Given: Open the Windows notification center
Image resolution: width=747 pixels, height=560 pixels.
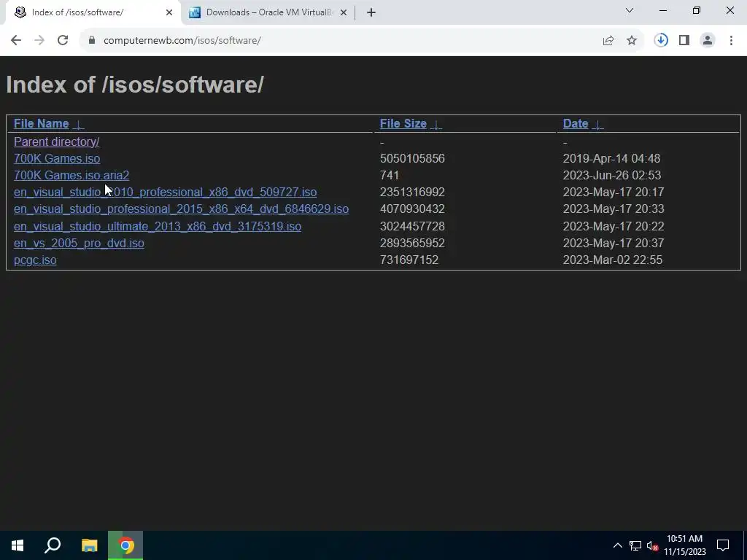Looking at the screenshot, I should click(x=723, y=545).
